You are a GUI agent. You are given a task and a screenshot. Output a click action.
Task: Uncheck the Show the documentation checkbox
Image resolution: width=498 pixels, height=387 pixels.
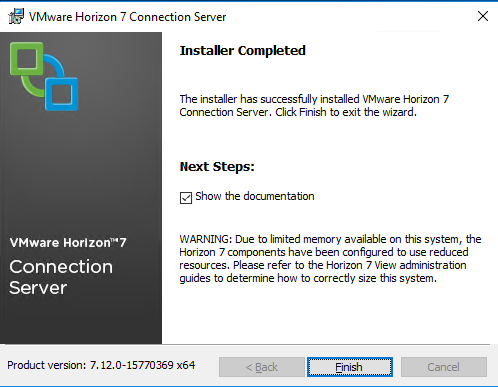pyautogui.click(x=186, y=197)
